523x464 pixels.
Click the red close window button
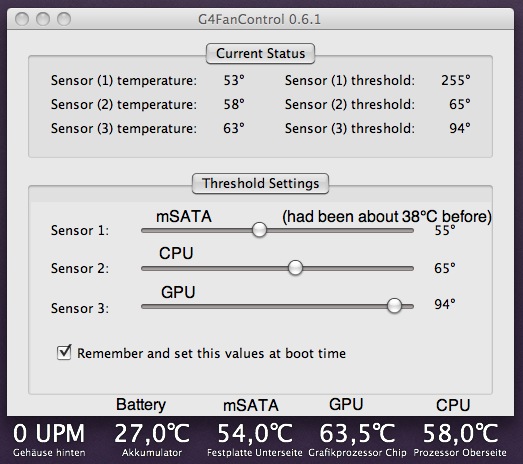[22, 19]
